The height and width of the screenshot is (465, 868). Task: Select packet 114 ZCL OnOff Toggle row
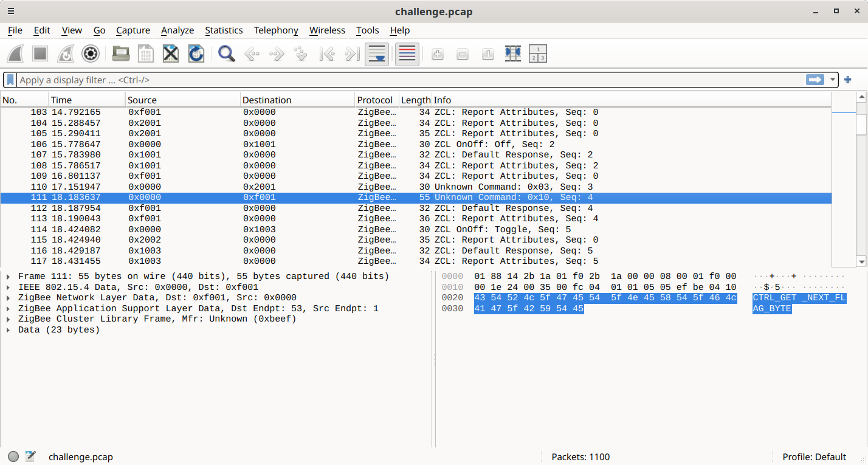click(243, 229)
